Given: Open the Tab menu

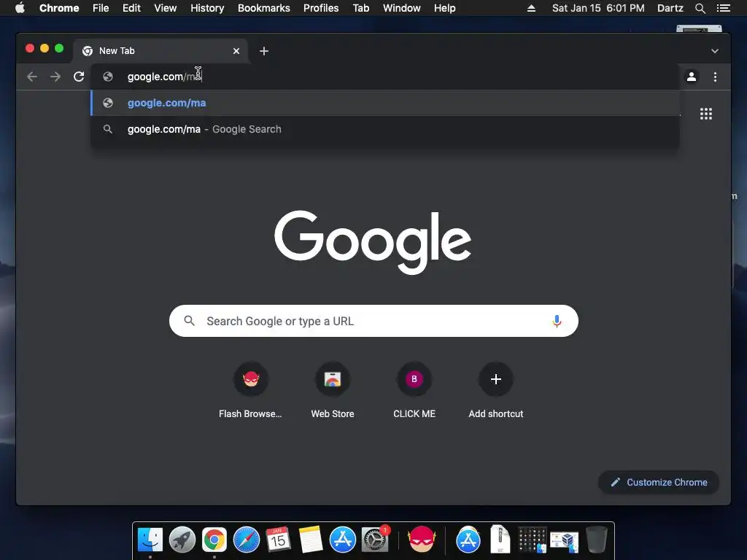Looking at the screenshot, I should [360, 8].
